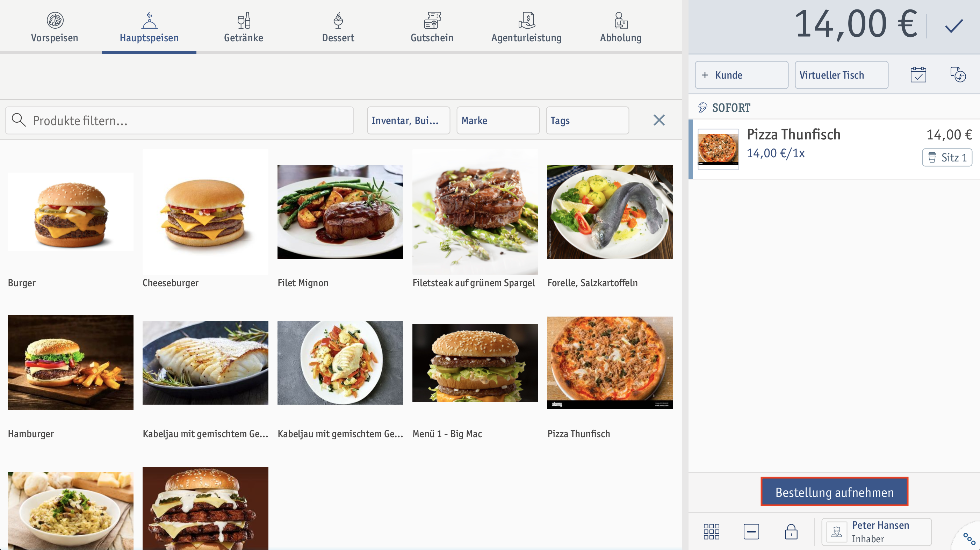Open the Inventar, Bui... filter dropdown

point(409,120)
